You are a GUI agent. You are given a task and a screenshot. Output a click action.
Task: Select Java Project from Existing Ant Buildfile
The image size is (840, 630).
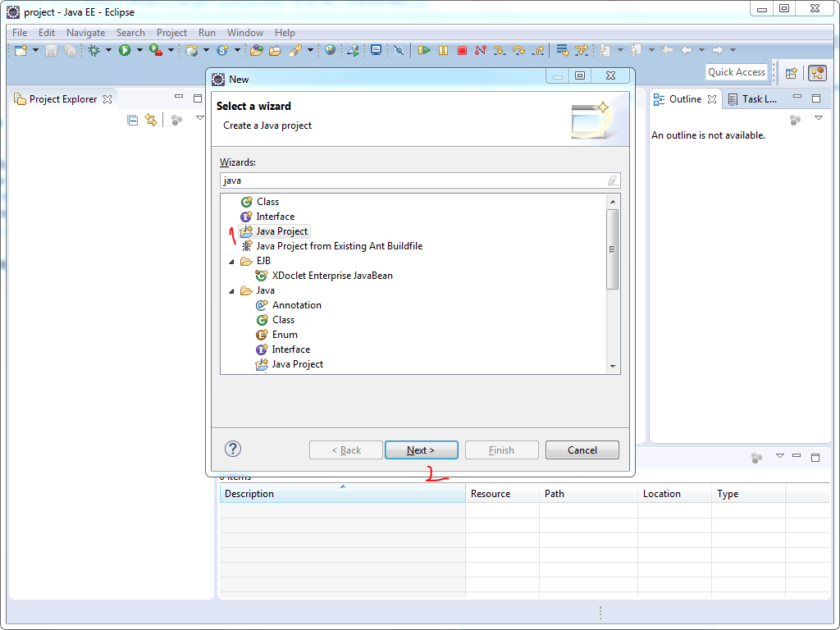coord(332,246)
